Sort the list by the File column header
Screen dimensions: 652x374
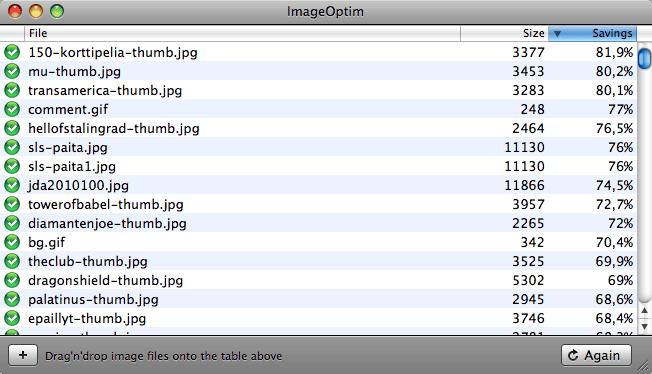click(242, 33)
